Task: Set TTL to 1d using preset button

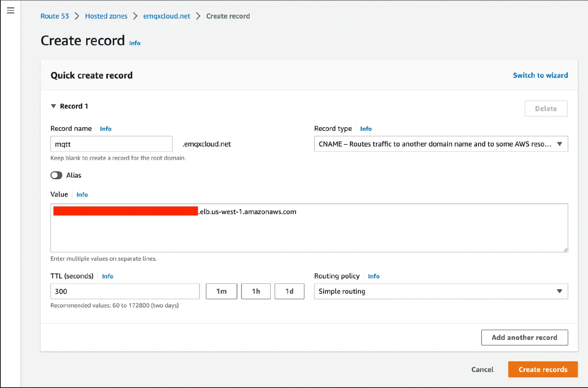Action: 289,291
